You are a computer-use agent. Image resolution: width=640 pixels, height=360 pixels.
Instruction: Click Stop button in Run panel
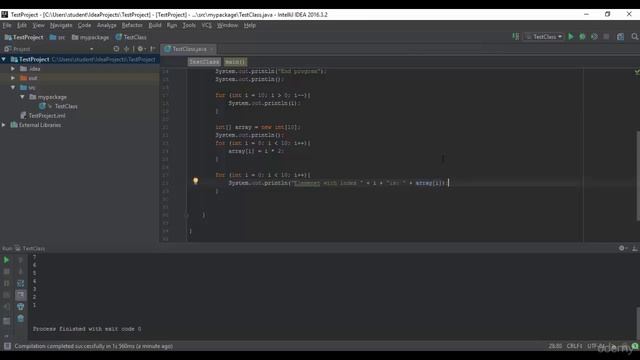tap(6, 271)
